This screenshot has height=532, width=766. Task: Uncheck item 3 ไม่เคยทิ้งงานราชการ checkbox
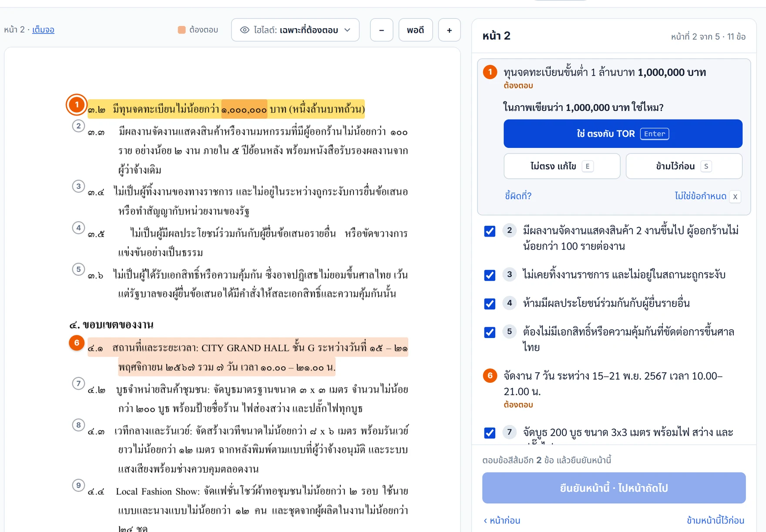tap(490, 275)
